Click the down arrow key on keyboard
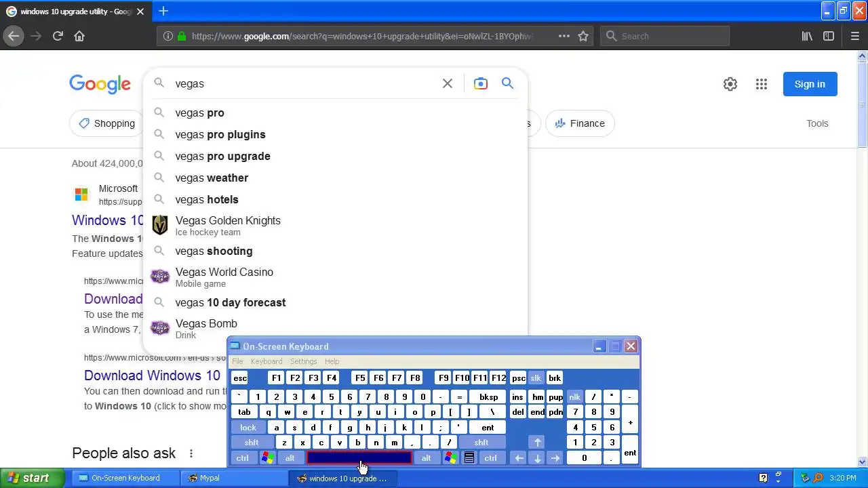Screen dimensions: 868x488 (x=537, y=458)
